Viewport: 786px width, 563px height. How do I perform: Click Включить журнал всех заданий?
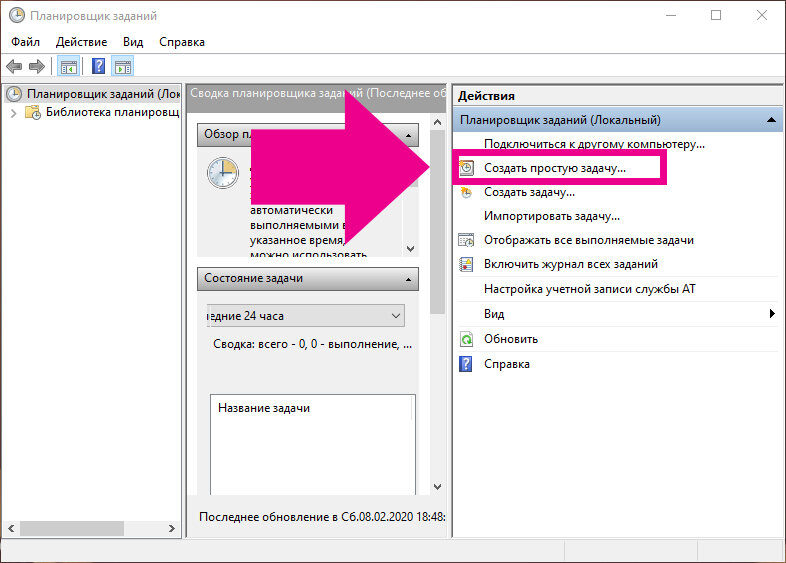(x=571, y=264)
